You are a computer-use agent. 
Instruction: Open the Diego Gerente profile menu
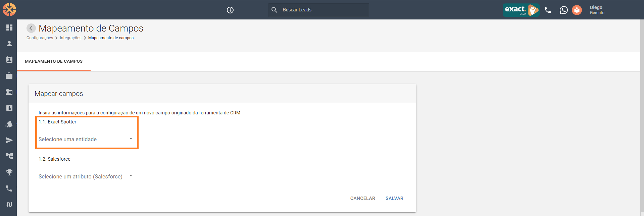click(597, 10)
